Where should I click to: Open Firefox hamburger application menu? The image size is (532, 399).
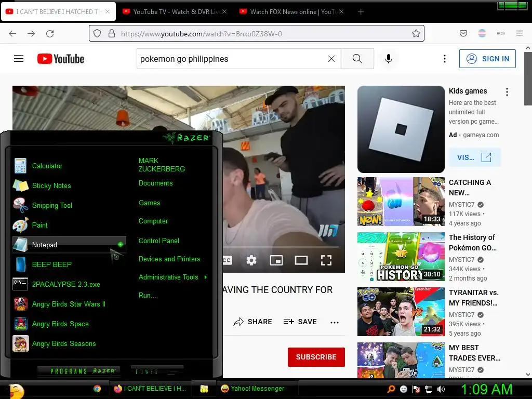520,33
